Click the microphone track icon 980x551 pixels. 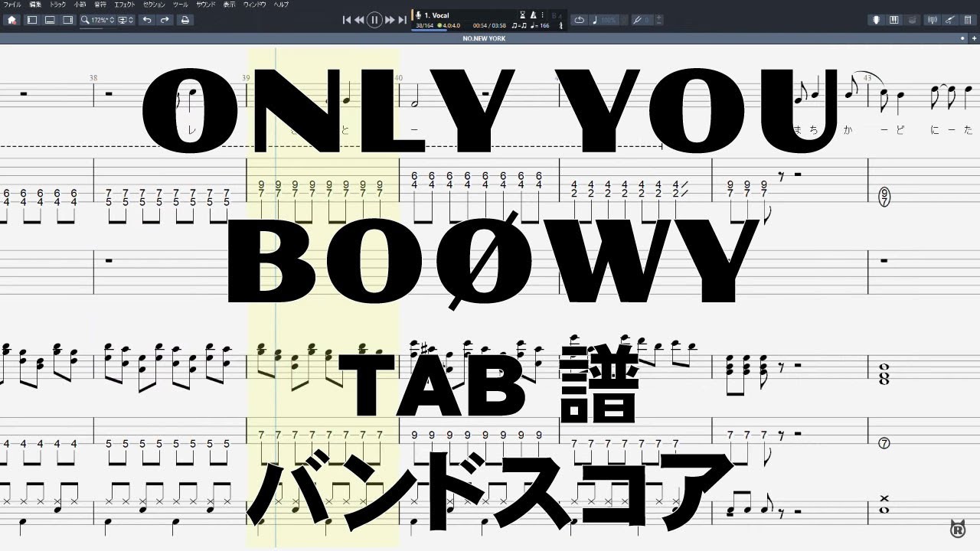(x=418, y=15)
